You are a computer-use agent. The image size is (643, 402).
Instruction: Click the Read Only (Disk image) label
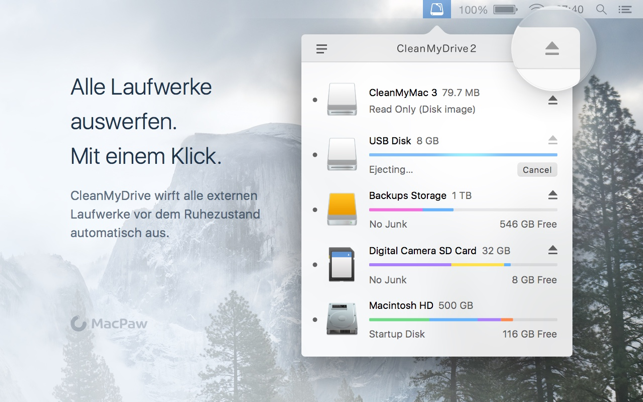pos(422,110)
